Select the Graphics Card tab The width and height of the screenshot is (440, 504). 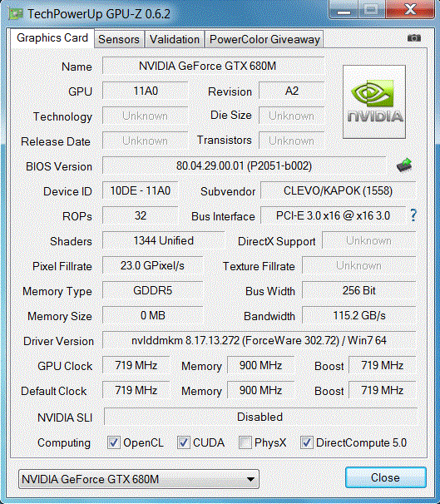click(x=52, y=38)
